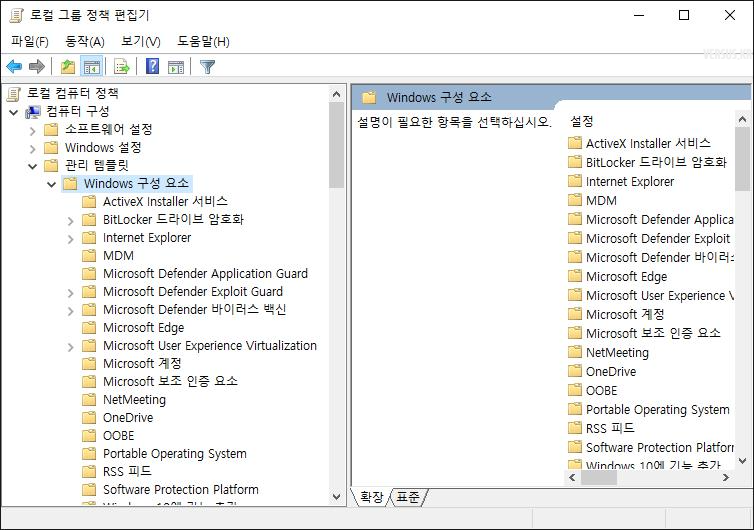Open 도움말(H) menu
This screenshot has height=530, width=754.
click(203, 41)
